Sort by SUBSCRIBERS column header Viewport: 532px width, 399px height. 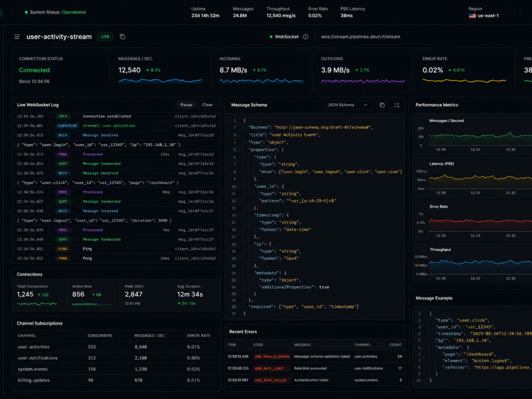click(x=100, y=336)
